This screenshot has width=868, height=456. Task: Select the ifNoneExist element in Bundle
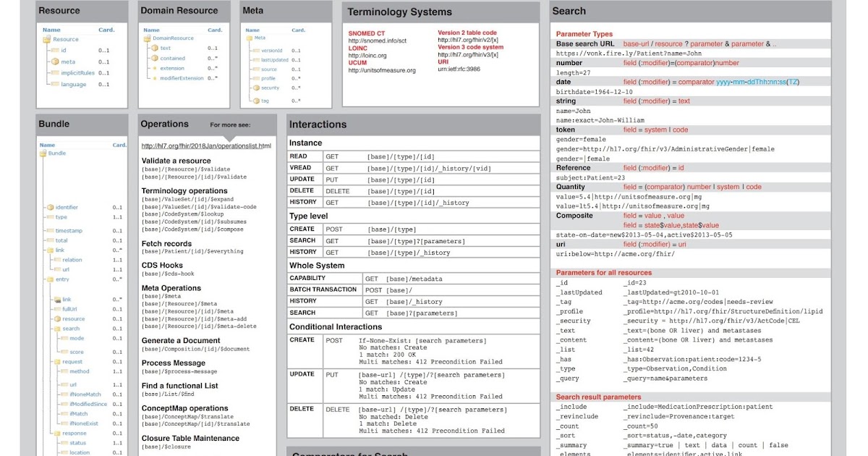click(84, 423)
